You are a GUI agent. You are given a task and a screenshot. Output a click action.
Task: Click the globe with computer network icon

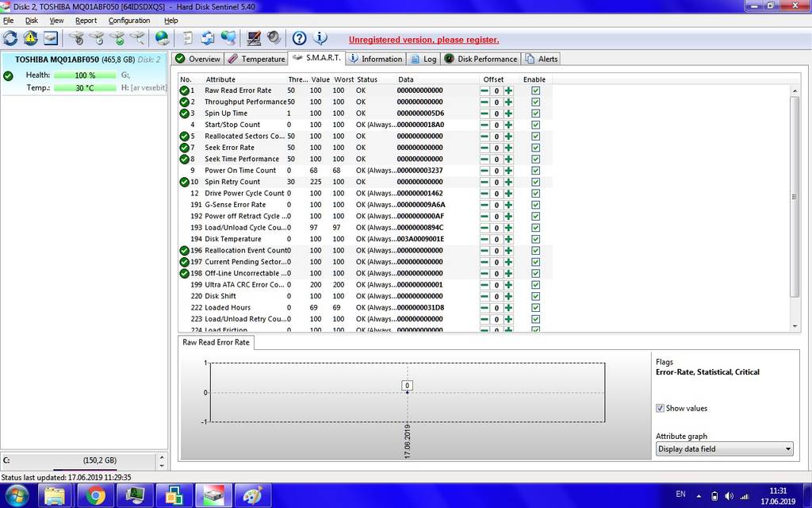(228, 38)
